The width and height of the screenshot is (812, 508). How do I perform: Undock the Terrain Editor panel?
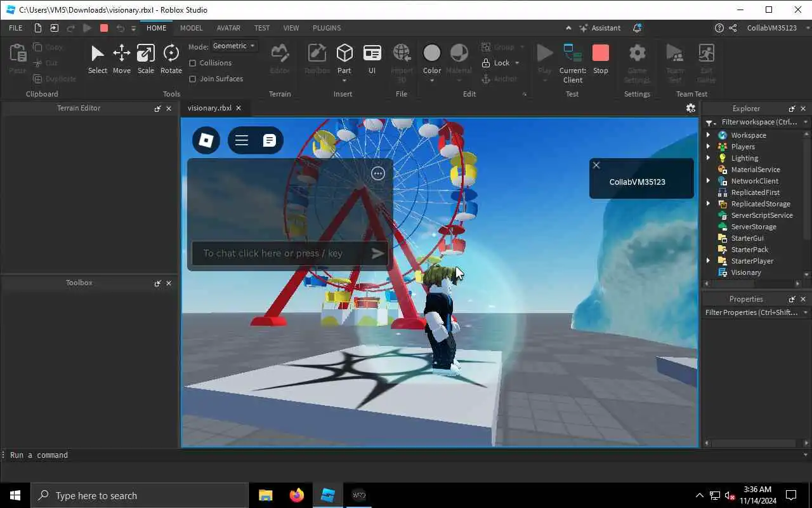[x=157, y=109]
